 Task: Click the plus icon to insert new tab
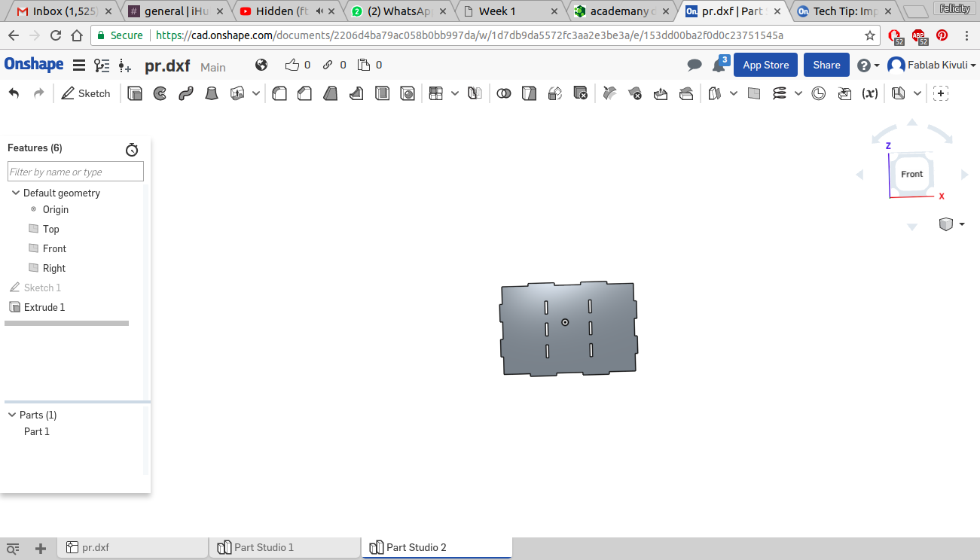41,548
